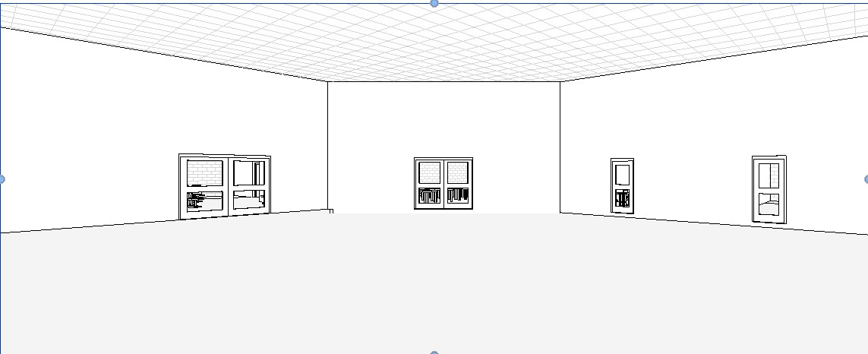This screenshot has width=868, height=354.
Task: Select corner edge between back and right walls
Action: point(560,144)
